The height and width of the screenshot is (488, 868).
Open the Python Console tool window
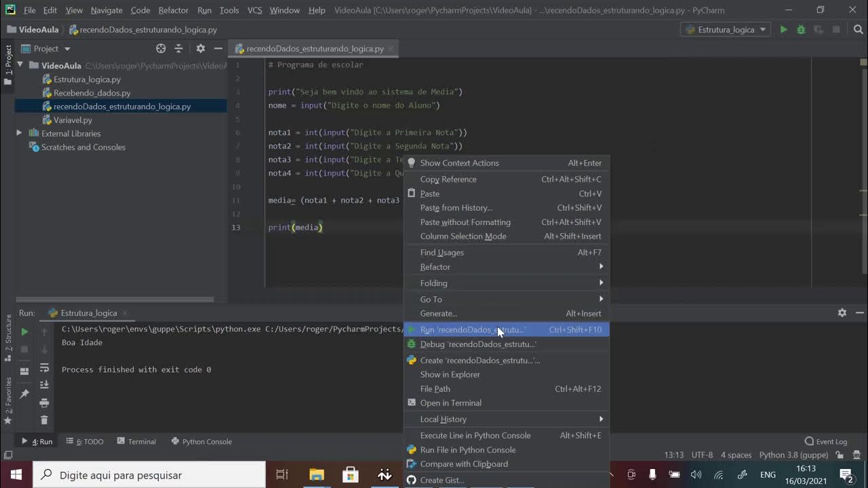click(201, 442)
